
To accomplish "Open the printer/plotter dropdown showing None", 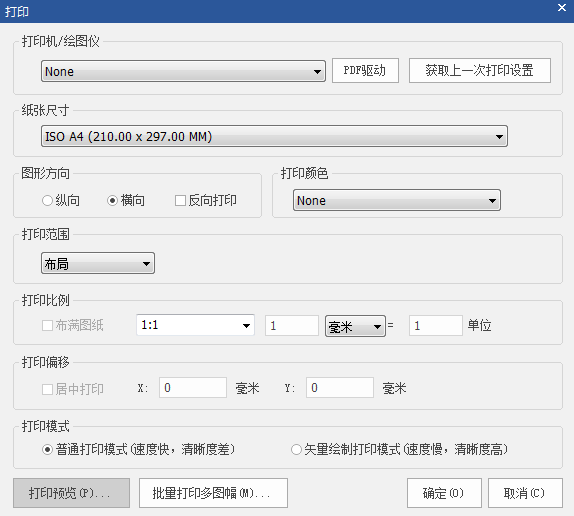I will 183,71.
